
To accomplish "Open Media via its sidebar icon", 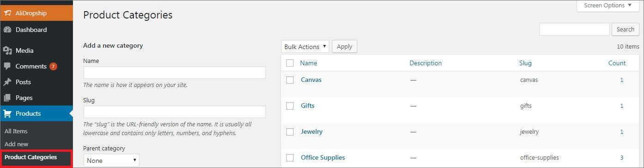I will 7,50.
